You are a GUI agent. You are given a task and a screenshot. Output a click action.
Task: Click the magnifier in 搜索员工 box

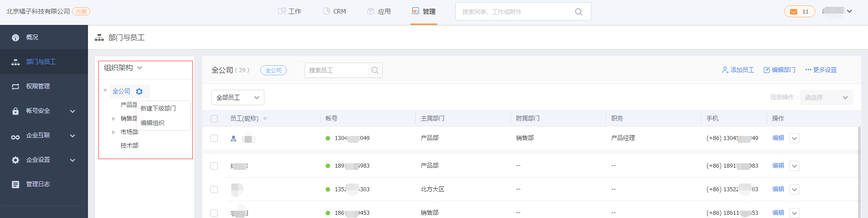pyautogui.click(x=375, y=70)
